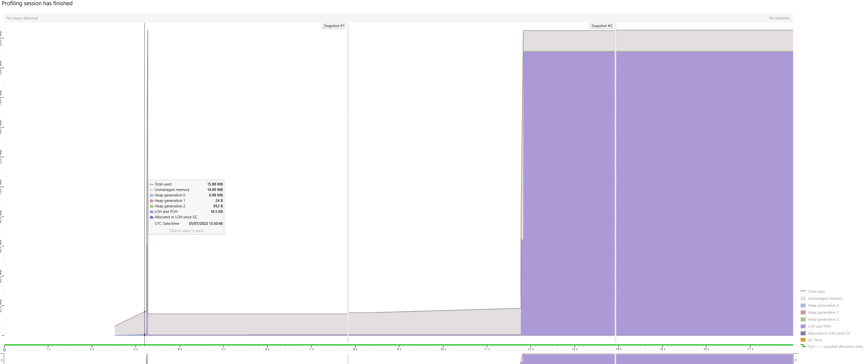This screenshot has height=364, width=868.
Task: Click the Heap generation 2 swatch in tooltip
Action: pyautogui.click(x=151, y=206)
